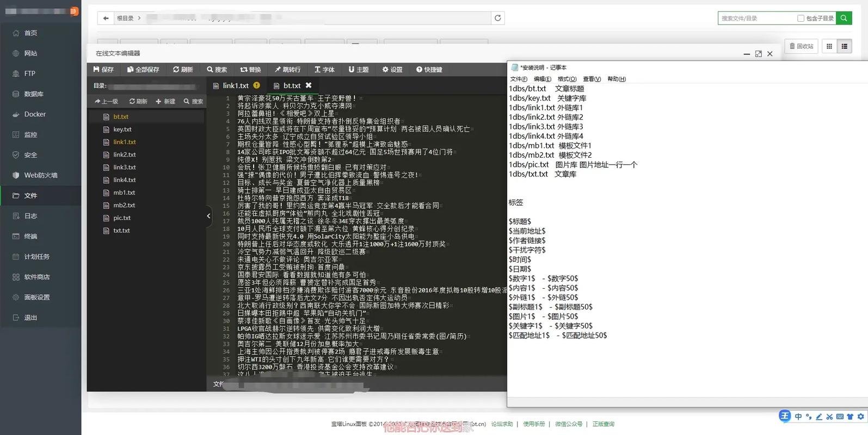The height and width of the screenshot is (435, 868).
Task: Click 全部保存 in the editor toolbar
Action: (x=143, y=70)
